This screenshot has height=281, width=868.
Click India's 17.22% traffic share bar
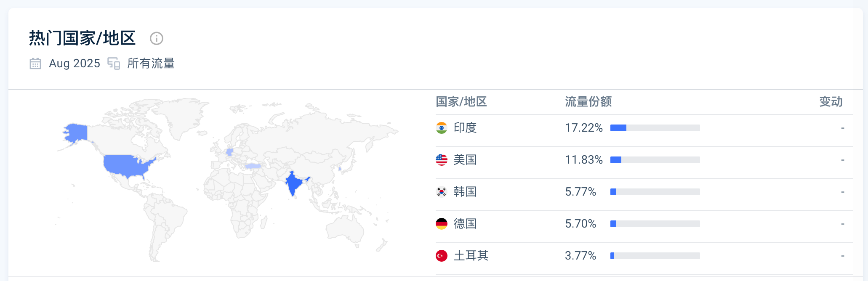coord(655,128)
